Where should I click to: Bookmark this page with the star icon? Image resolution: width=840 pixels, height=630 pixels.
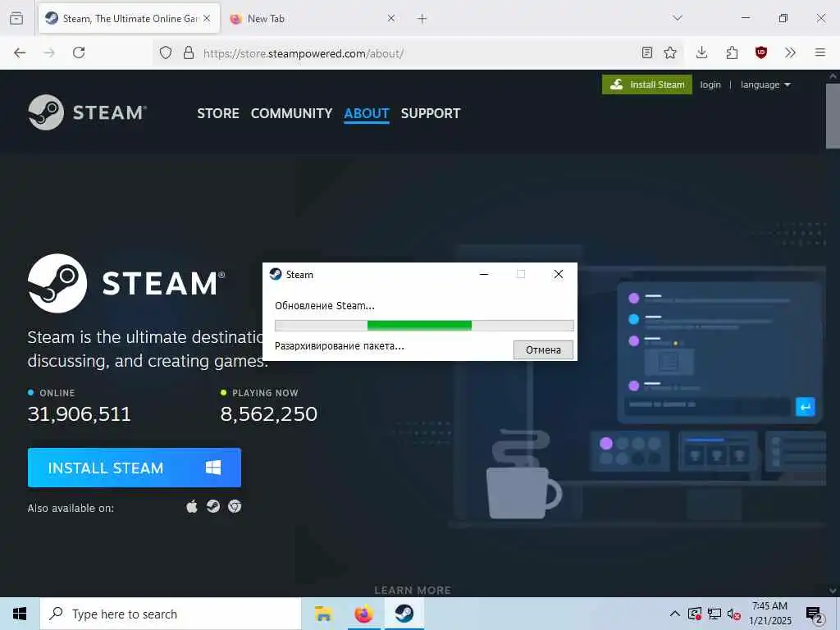point(670,52)
